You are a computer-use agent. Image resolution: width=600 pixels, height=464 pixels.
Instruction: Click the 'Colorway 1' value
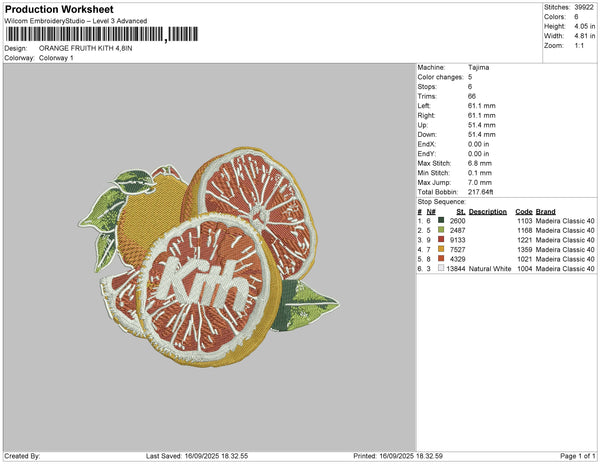point(56,58)
